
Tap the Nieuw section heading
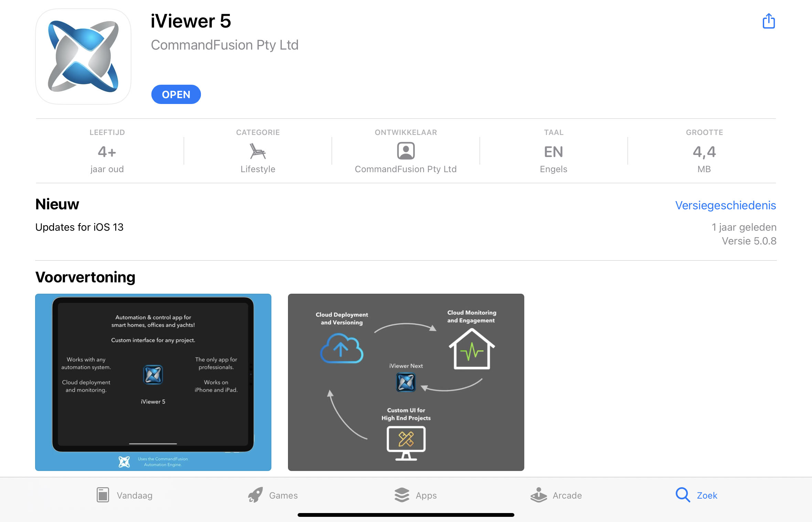pos(57,204)
